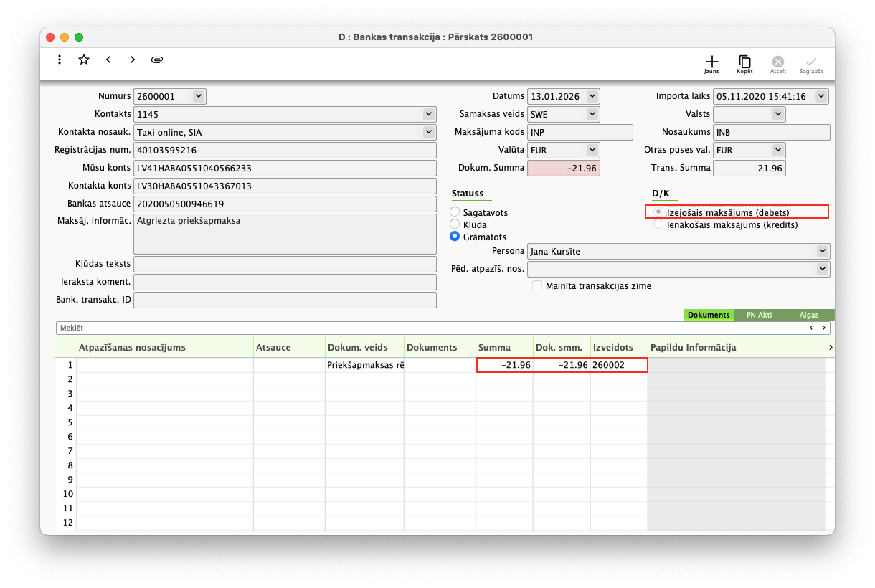Create new record with Jauns icon
The image size is (875, 588).
tap(711, 63)
